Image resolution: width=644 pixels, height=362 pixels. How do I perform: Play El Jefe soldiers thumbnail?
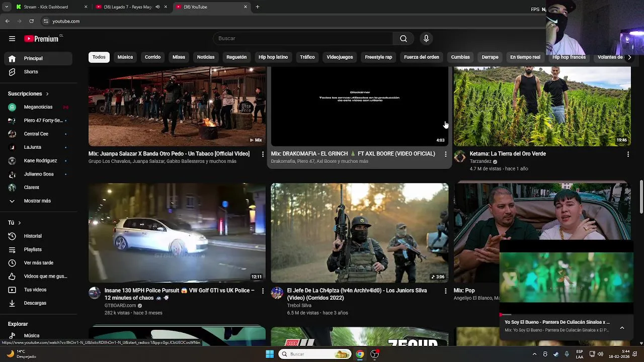click(x=360, y=233)
